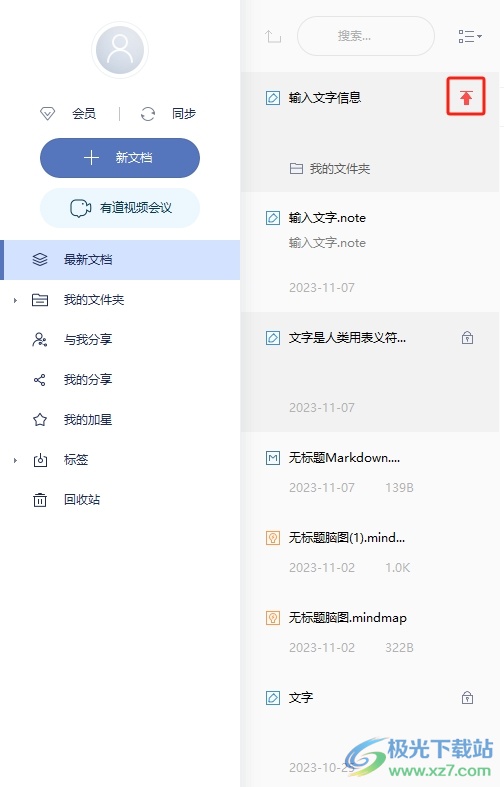Click the 139B size of Markdown file
This screenshot has height=787, width=504.
(x=399, y=488)
